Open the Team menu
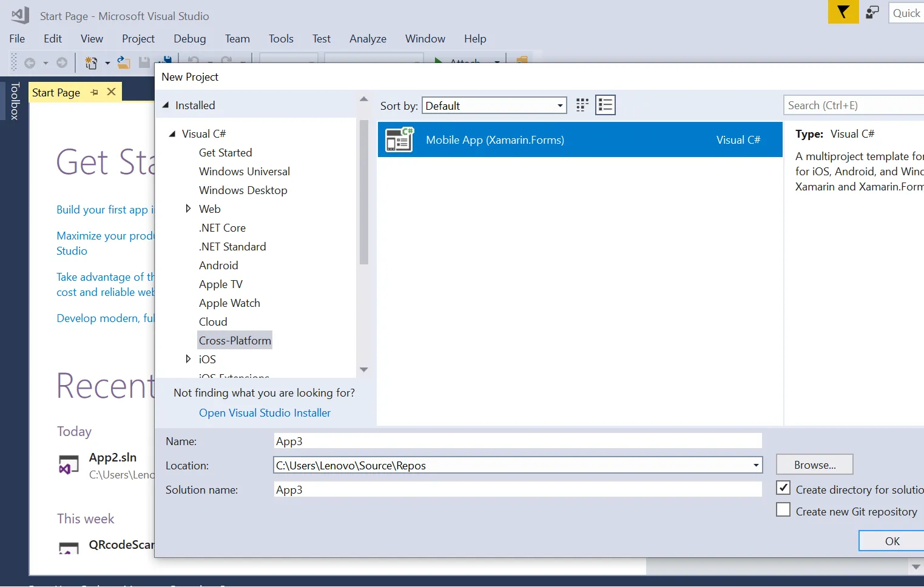This screenshot has width=924, height=587. [237, 38]
